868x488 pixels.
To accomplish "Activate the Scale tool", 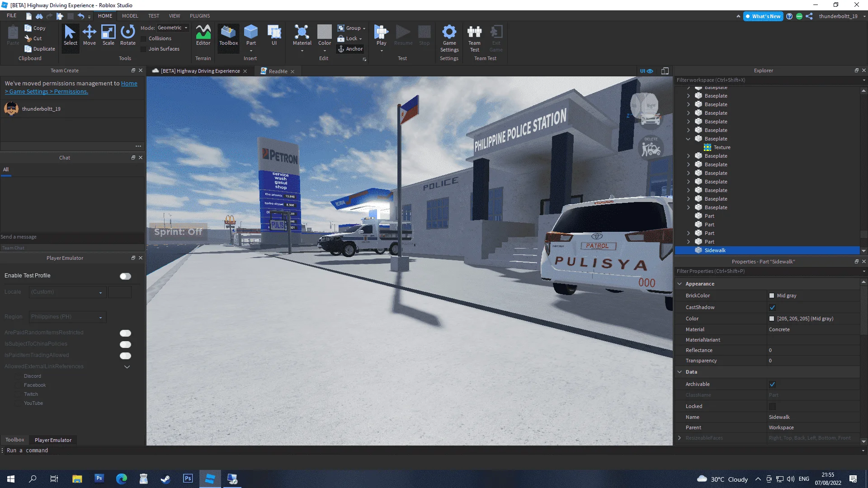I will click(x=108, y=35).
